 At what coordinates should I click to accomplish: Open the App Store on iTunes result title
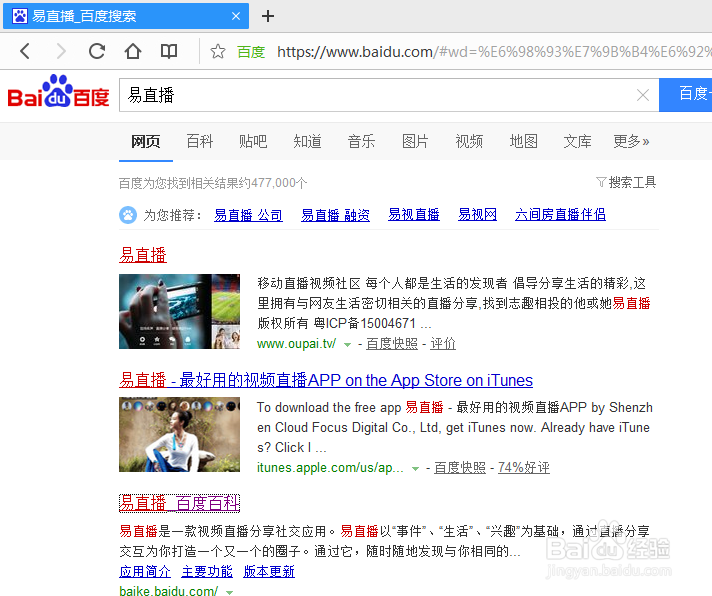coord(326,380)
